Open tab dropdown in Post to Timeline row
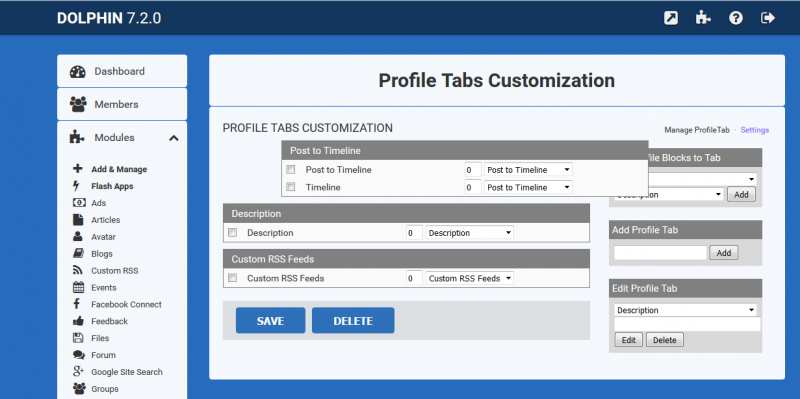The image size is (800, 399). pyautogui.click(x=528, y=170)
